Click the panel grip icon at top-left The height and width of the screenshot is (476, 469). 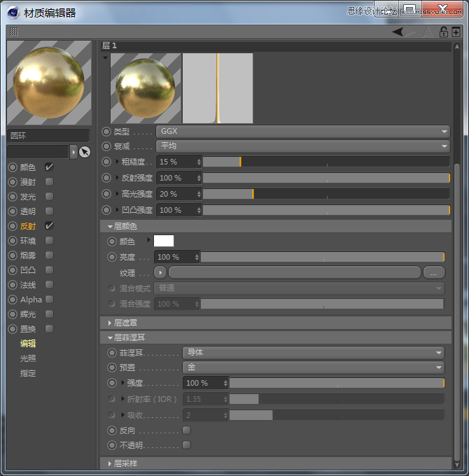(14, 31)
